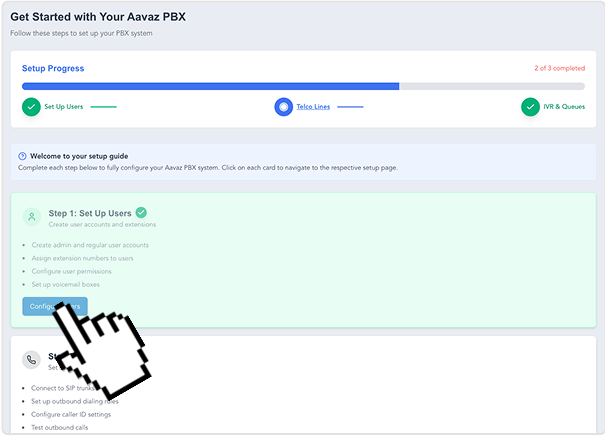
Task: Click 'Configure caller ID settings' list item
Action: pos(71,415)
